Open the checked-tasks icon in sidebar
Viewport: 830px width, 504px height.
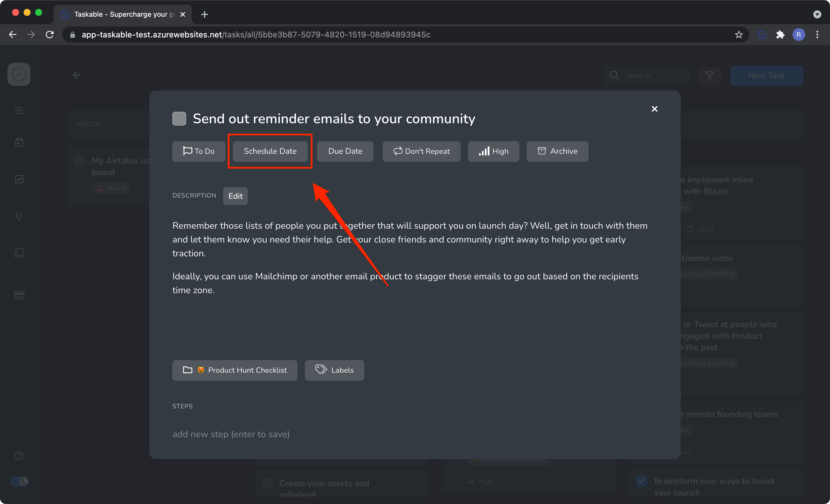point(19,179)
